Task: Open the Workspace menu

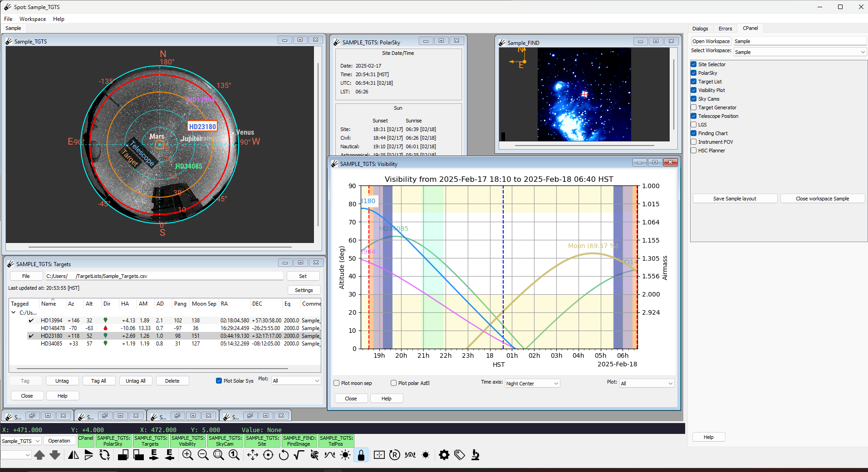Action: [33, 19]
